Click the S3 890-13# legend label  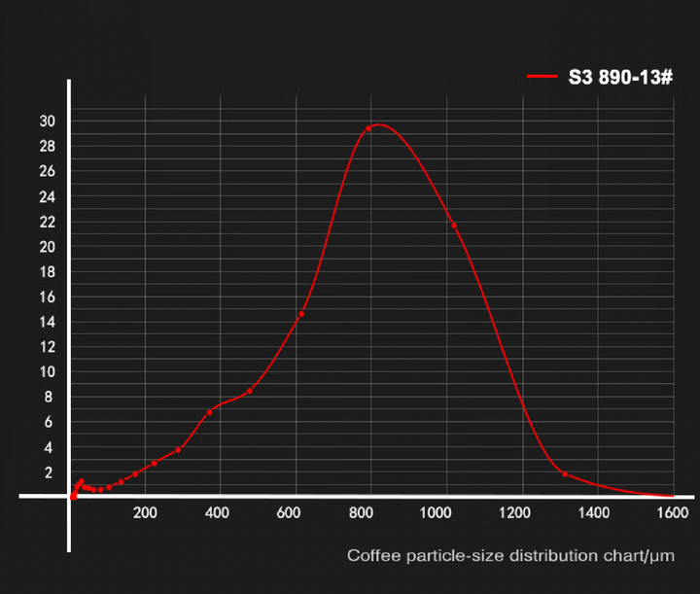620,77
